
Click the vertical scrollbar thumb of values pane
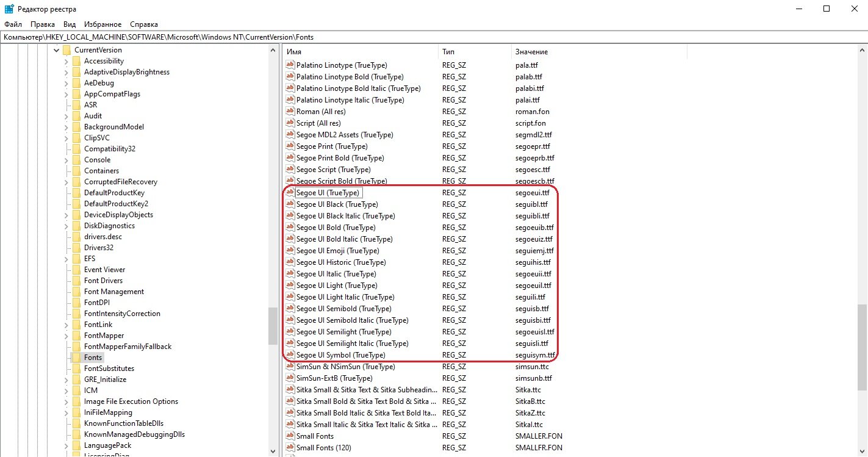pyautogui.click(x=862, y=347)
